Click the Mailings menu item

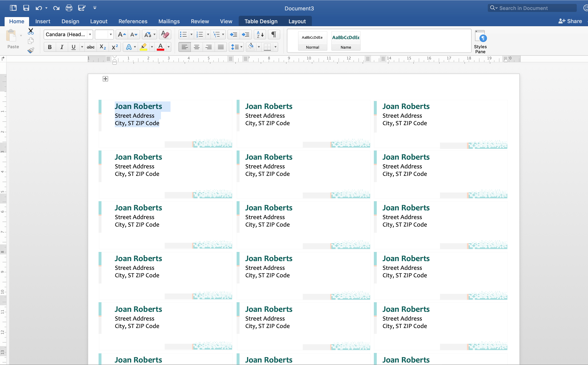click(169, 21)
